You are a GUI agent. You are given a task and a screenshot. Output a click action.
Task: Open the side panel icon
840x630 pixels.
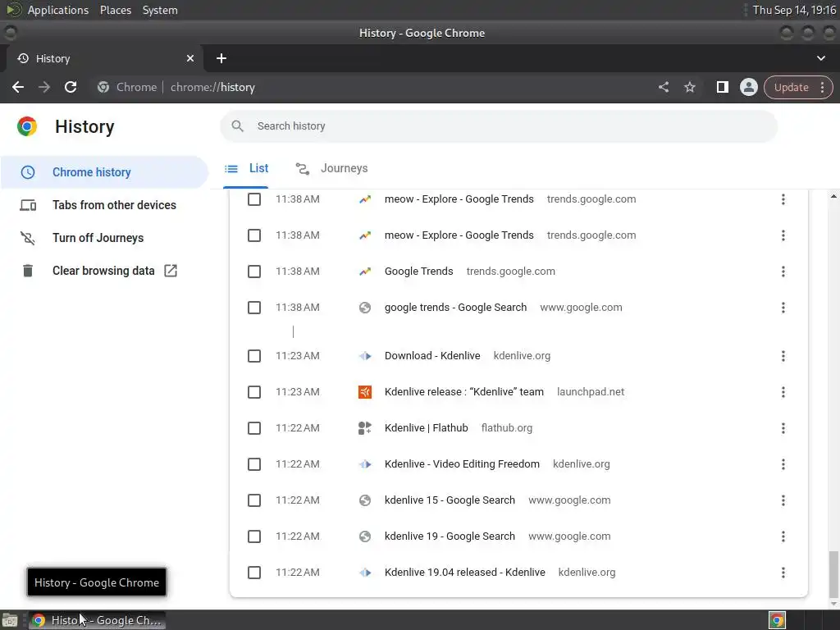pyautogui.click(x=722, y=87)
